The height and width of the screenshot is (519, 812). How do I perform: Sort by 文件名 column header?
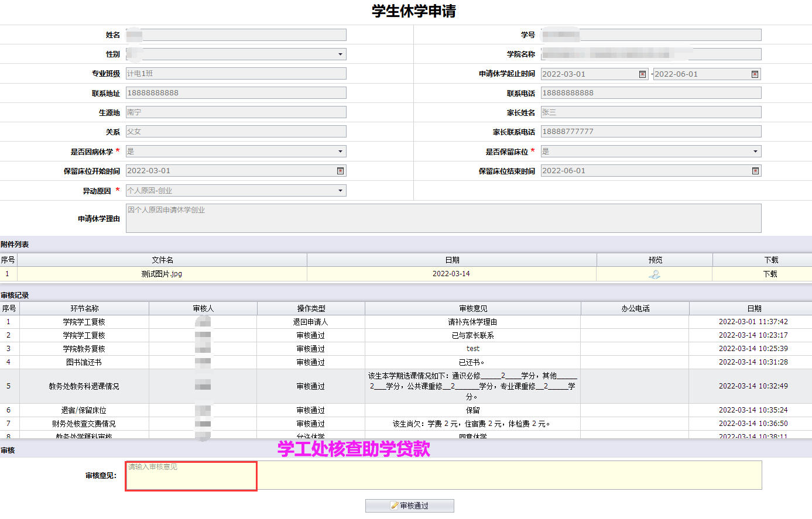(x=162, y=260)
